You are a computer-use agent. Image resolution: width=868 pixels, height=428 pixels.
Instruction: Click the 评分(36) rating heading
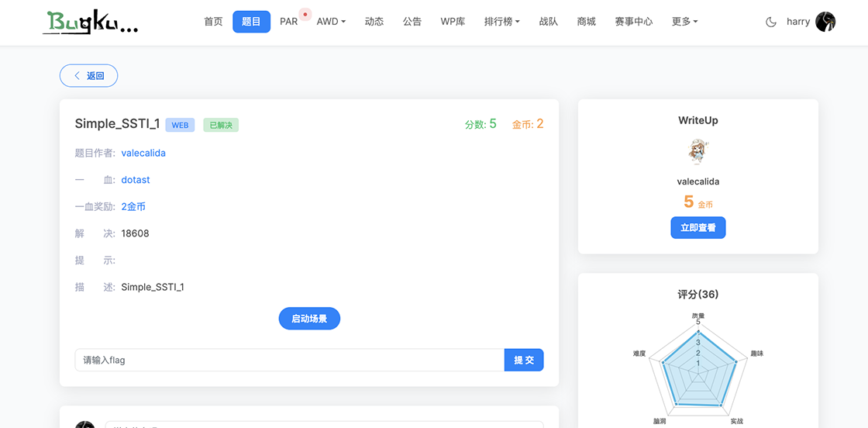tap(698, 295)
